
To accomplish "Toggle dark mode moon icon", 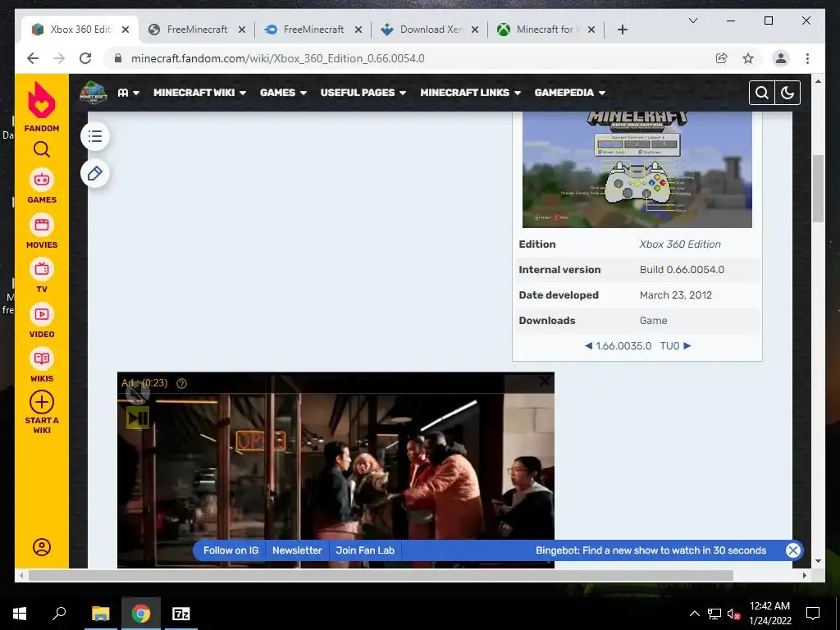I will (787, 93).
